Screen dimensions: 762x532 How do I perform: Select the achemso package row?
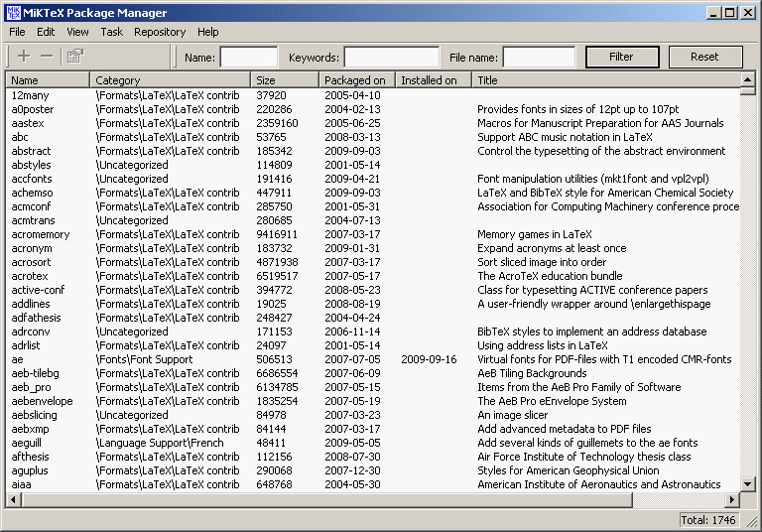tap(373, 193)
